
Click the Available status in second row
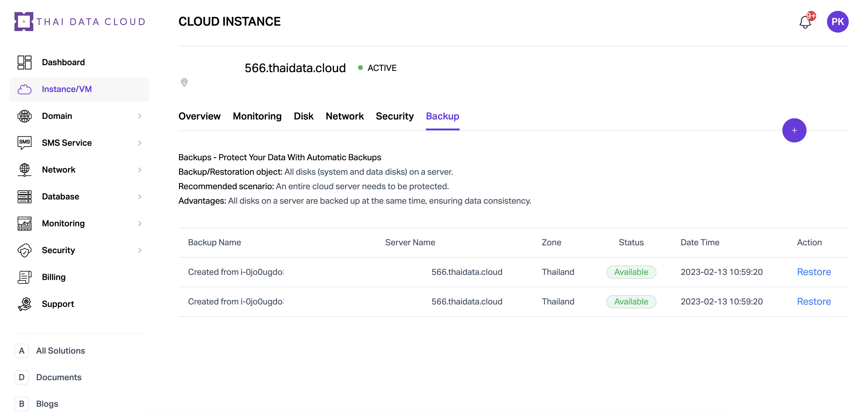tap(631, 301)
